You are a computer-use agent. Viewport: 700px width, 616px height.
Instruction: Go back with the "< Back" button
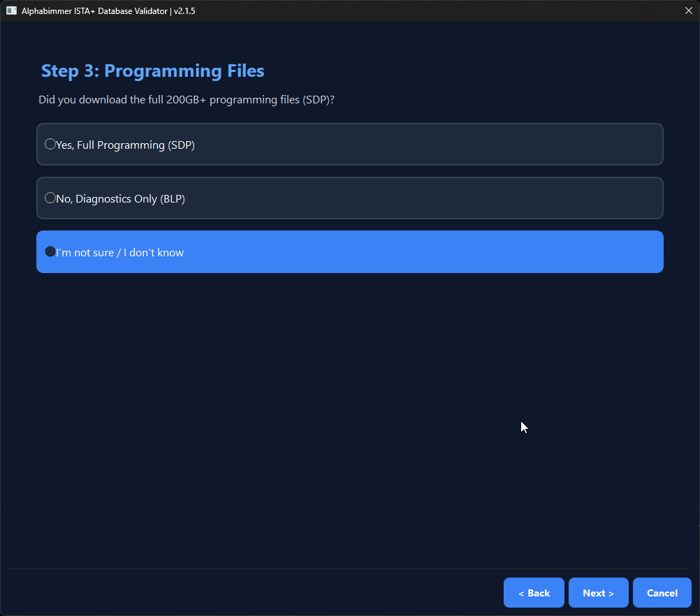click(x=534, y=593)
